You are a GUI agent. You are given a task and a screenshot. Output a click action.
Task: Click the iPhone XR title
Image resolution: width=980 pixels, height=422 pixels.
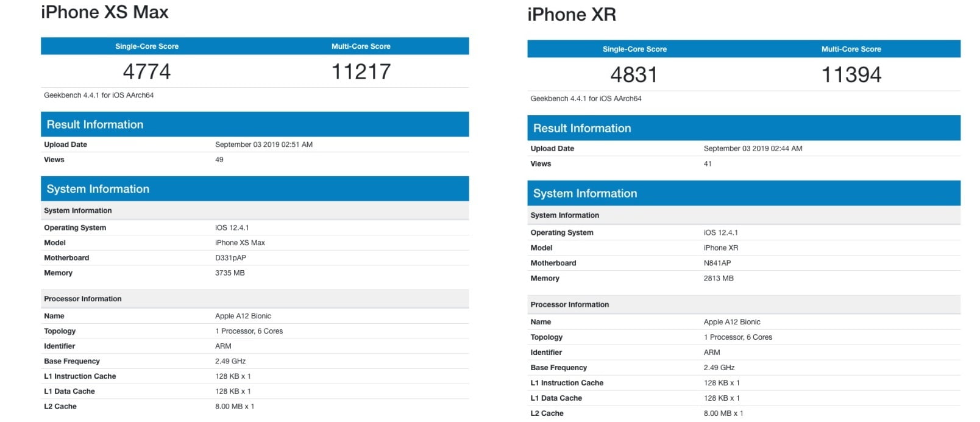pos(571,15)
